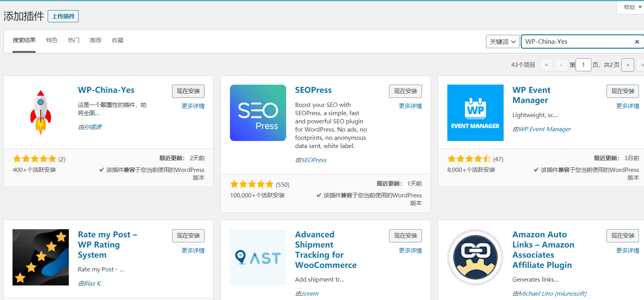Open 更多详情 for SEOPress
The image size is (644, 300).
click(x=411, y=106)
